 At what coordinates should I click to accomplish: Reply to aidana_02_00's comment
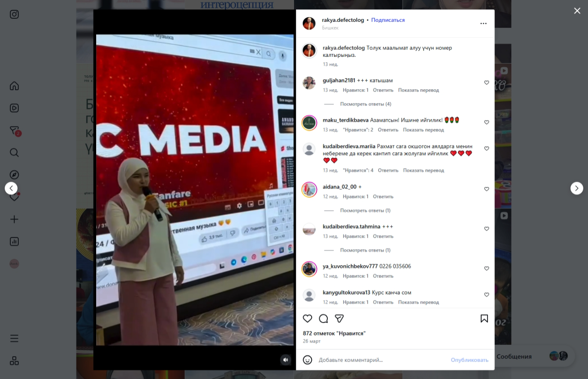[383, 197]
